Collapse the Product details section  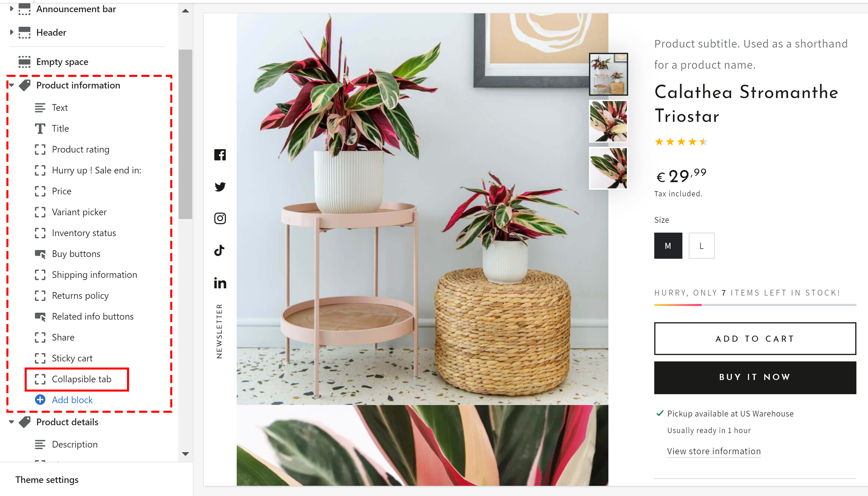[x=11, y=422]
